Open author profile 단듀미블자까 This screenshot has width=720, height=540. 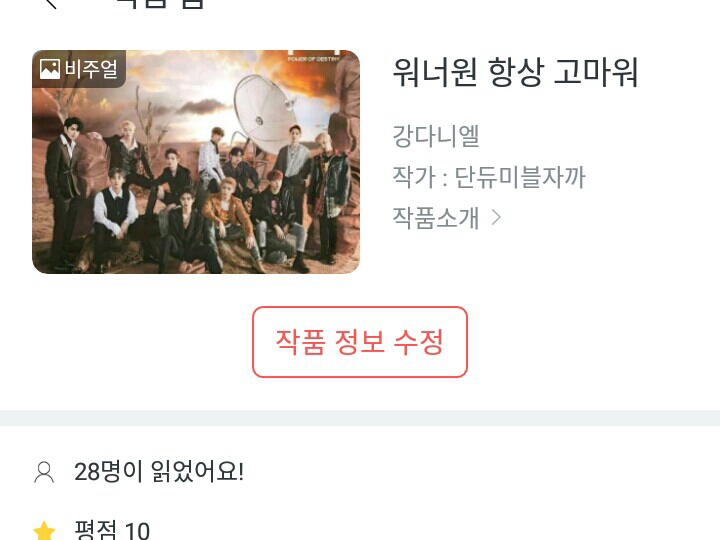520,177
